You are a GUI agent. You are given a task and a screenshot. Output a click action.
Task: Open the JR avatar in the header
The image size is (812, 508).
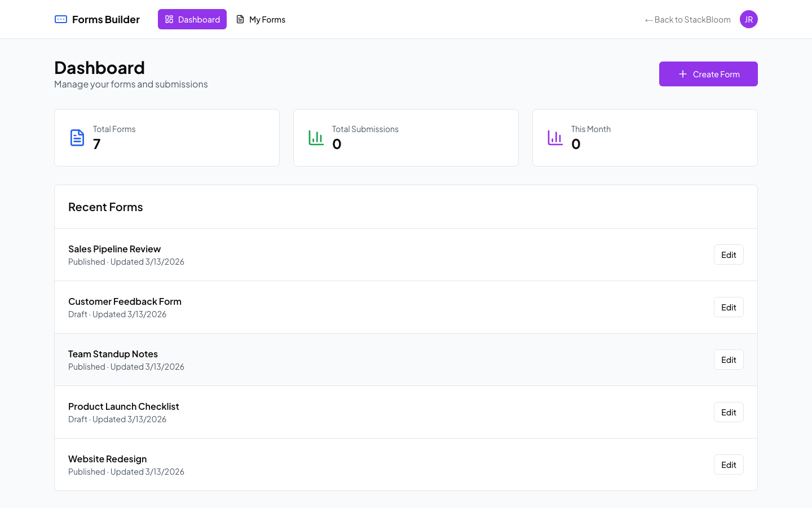pyautogui.click(x=749, y=19)
